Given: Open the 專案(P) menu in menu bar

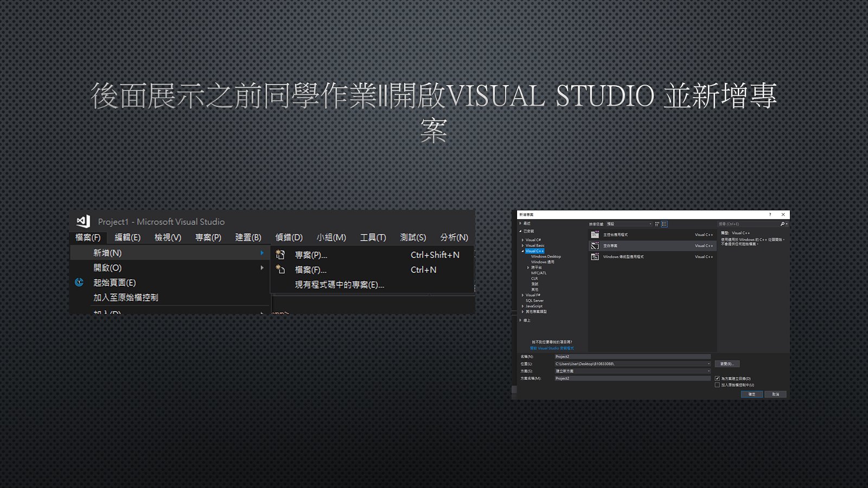Looking at the screenshot, I should 208,237.
